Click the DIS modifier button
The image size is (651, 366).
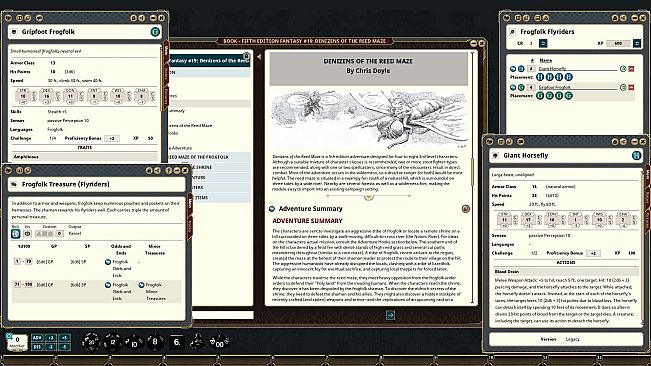point(37,346)
